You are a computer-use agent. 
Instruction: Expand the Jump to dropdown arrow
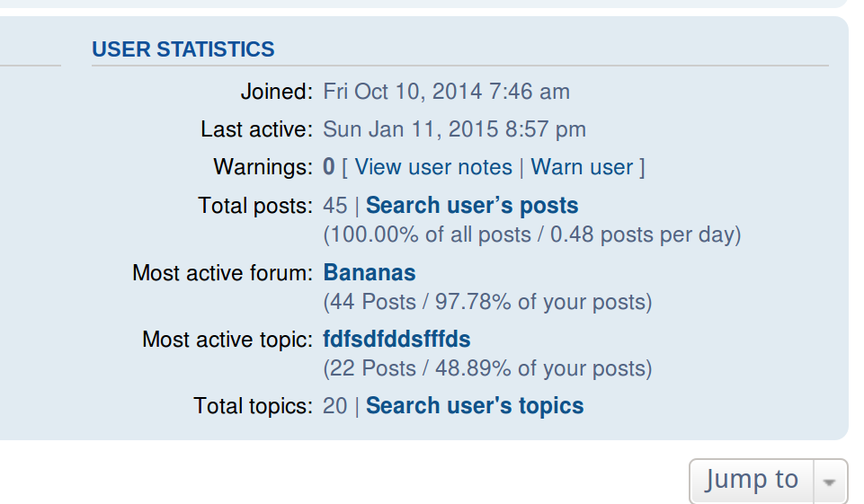point(829,482)
